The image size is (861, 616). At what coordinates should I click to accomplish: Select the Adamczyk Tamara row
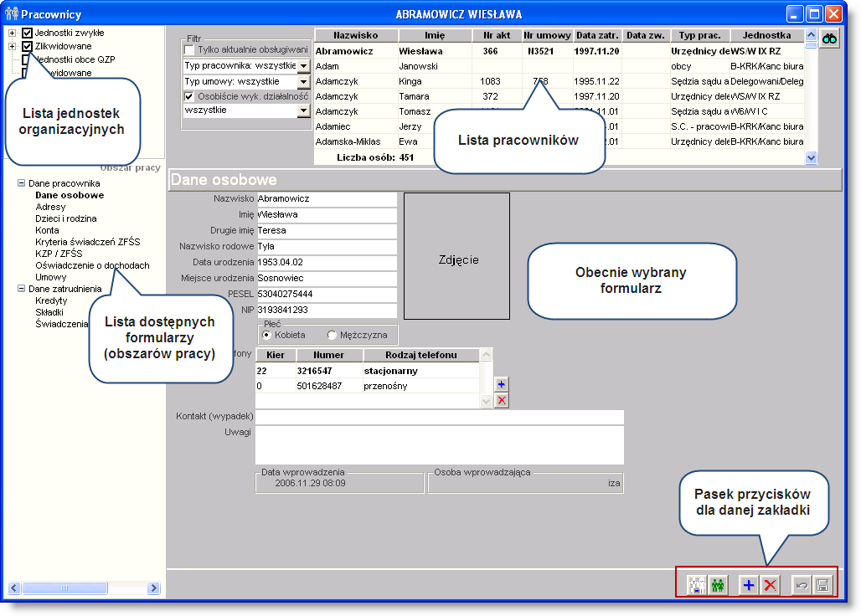coord(559,96)
